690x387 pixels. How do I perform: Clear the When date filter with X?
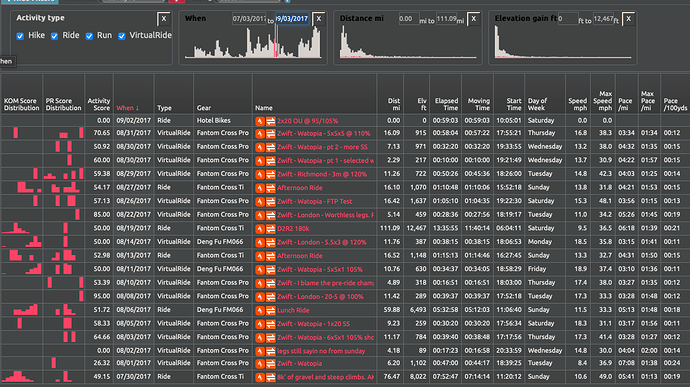319,19
